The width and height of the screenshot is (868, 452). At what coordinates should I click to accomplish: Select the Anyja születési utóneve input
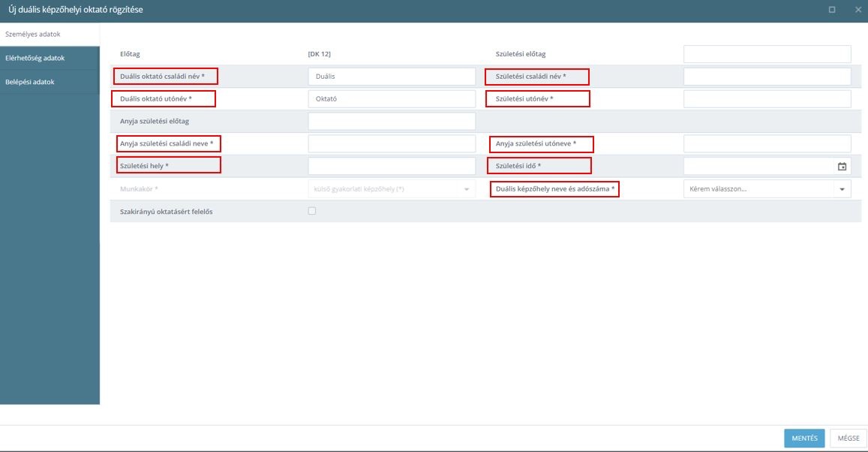[767, 143]
